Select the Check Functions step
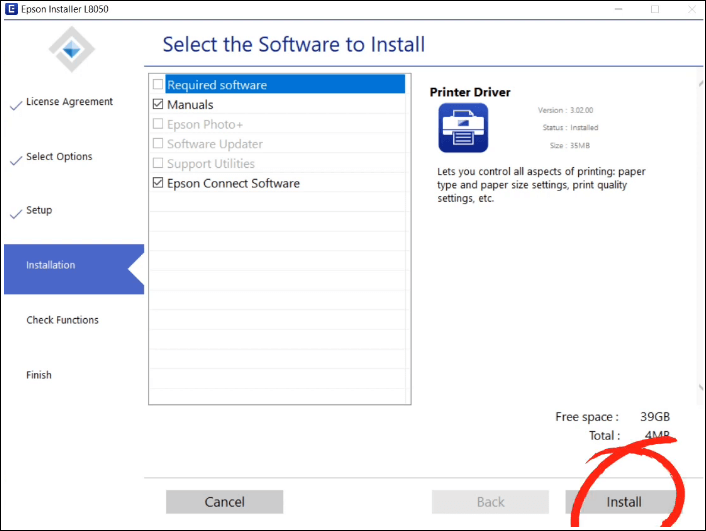The height and width of the screenshot is (531, 706). coord(62,321)
